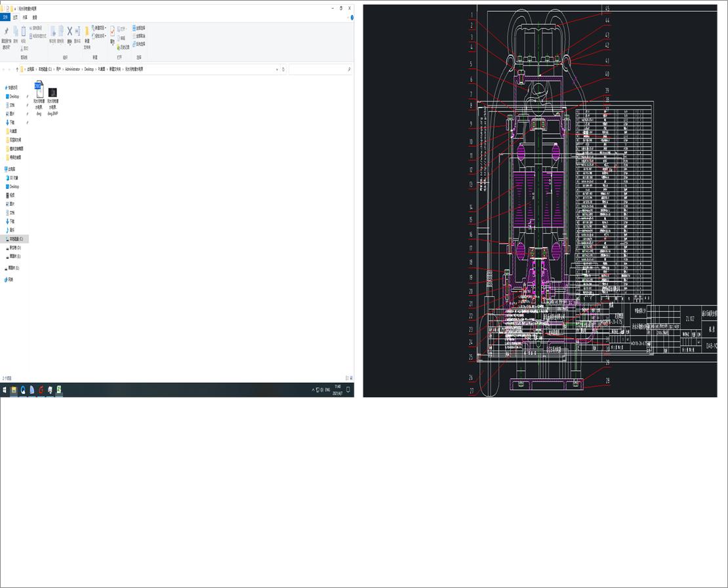Click the New folder icon in the ribbon
The height and width of the screenshot is (588, 728).
click(x=87, y=31)
